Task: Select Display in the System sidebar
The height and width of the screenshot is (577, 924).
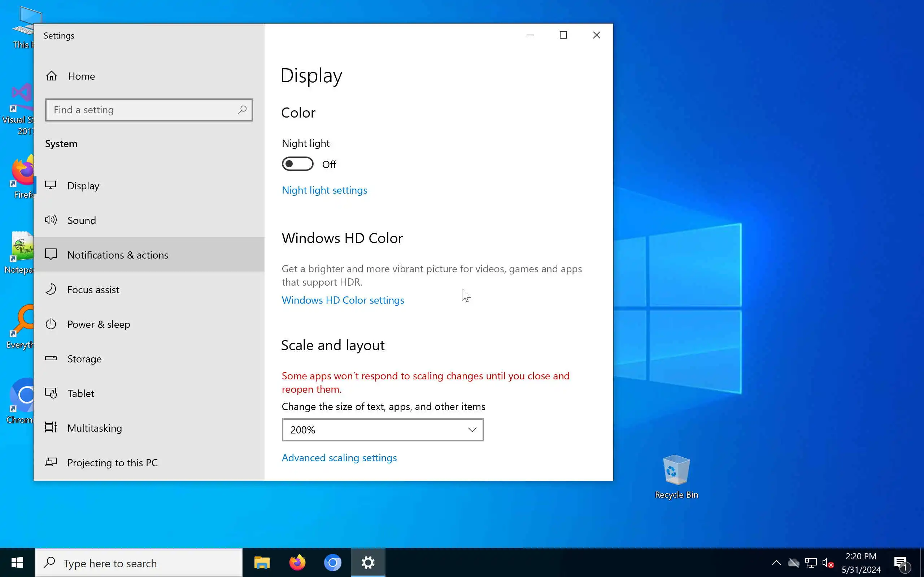Action: point(83,185)
